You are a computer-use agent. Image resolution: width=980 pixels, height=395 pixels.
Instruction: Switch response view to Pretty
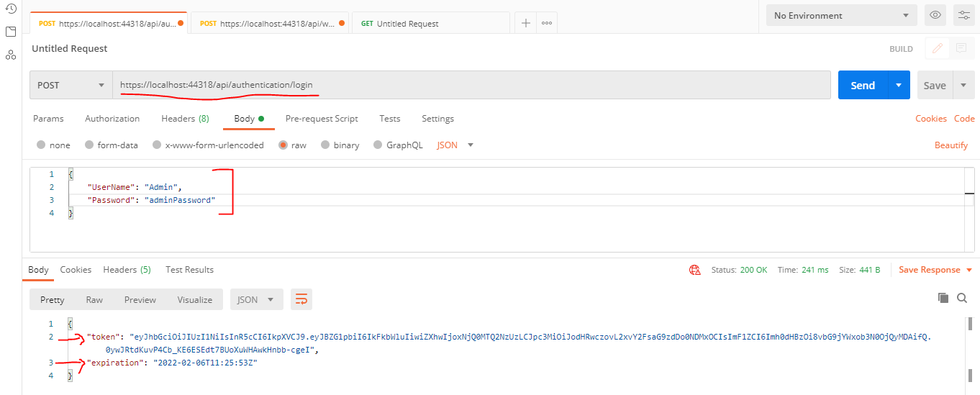coord(52,300)
